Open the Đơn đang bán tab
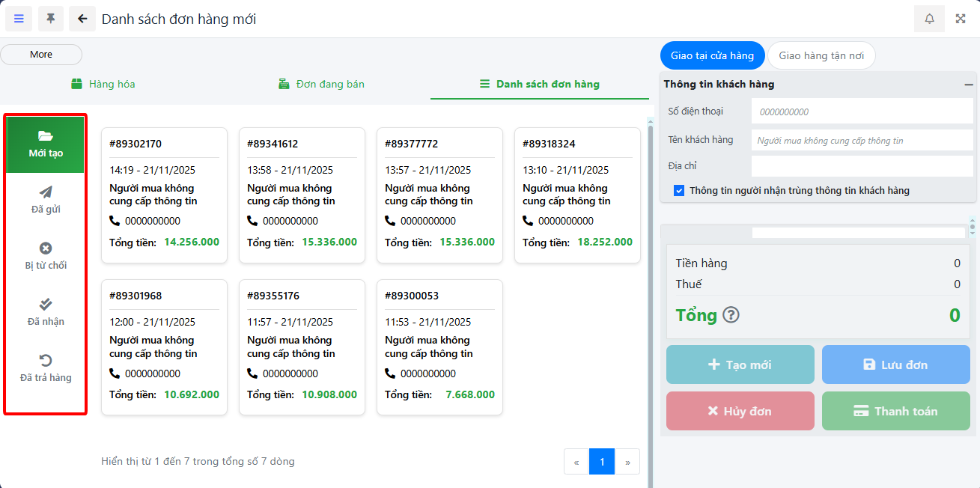Viewport: 980px width, 488px height. [321, 84]
